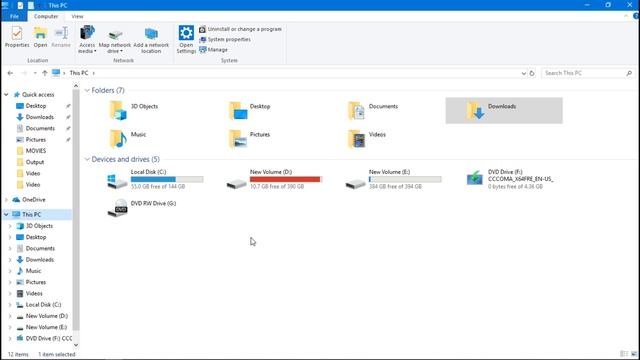
Task: Click Manage in System group
Action: tap(213, 50)
